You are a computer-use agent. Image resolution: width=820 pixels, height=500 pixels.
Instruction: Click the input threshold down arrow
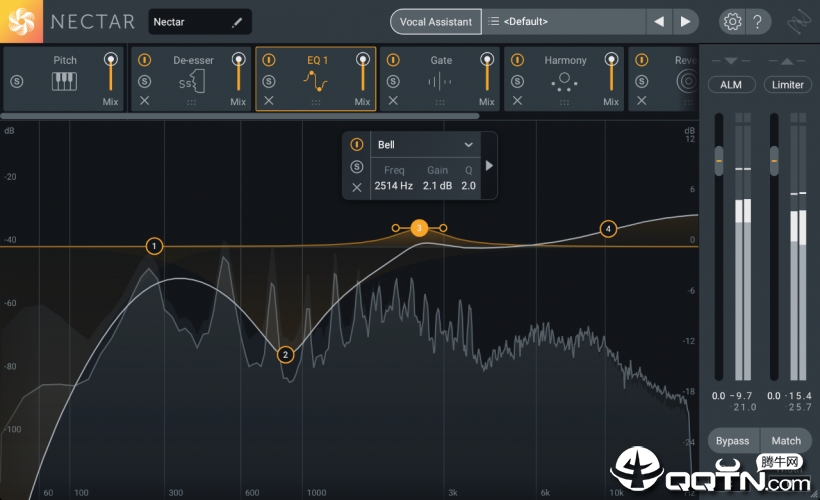[731, 61]
